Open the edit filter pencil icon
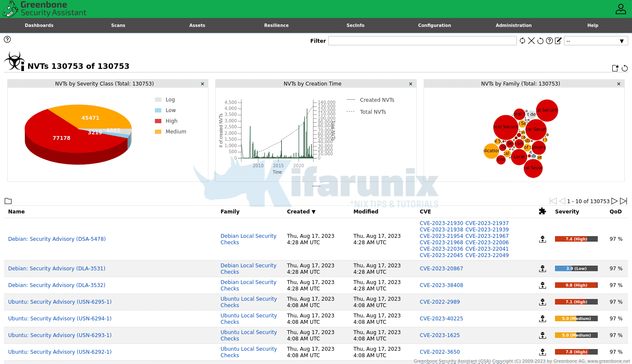This screenshot has height=364, width=632. click(558, 41)
